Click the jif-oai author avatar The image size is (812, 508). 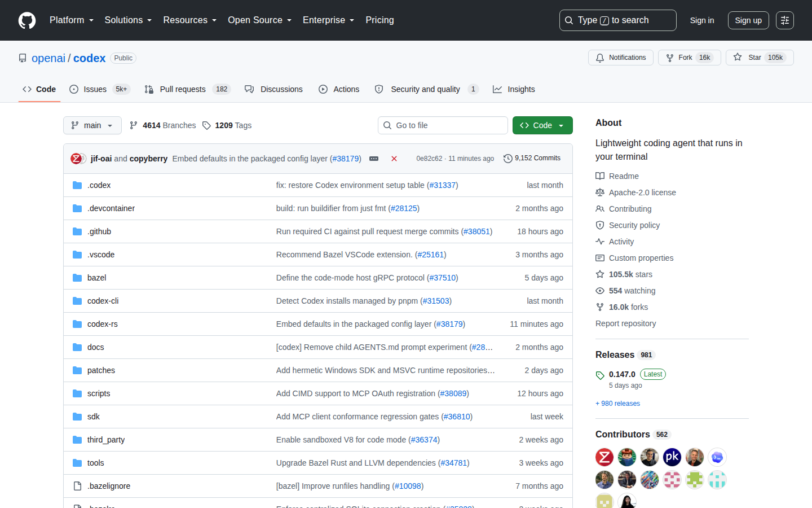[x=76, y=159]
